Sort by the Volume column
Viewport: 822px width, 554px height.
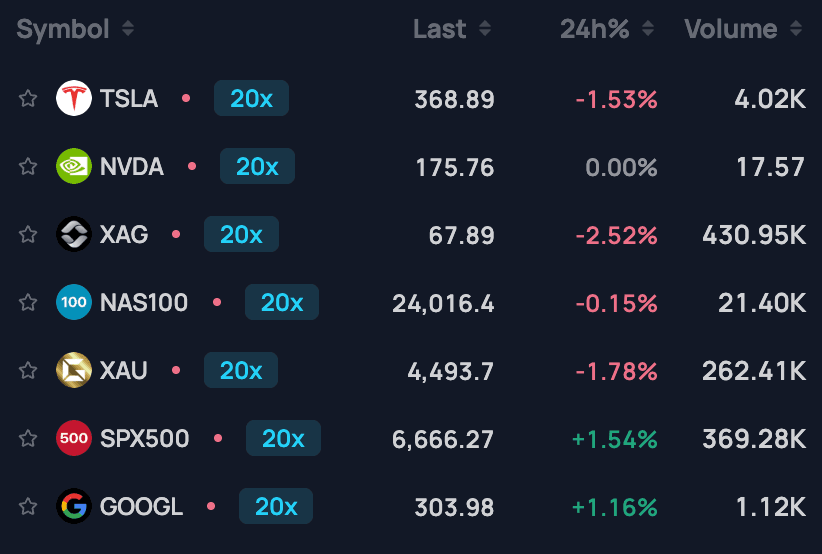tap(796, 30)
